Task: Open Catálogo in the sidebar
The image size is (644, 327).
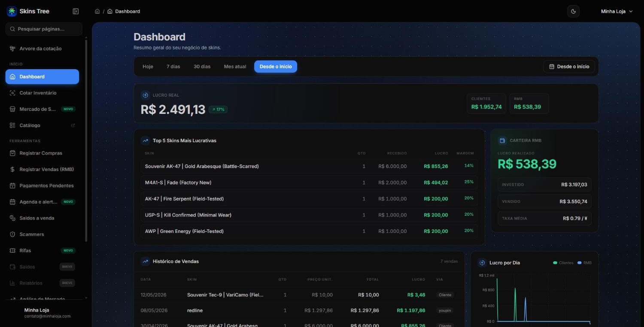Action: (42, 125)
